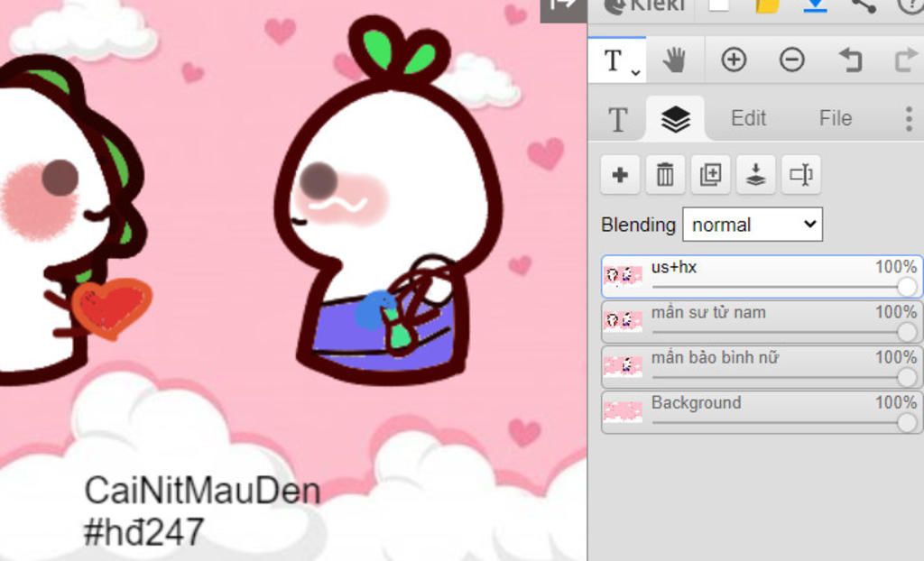The height and width of the screenshot is (561, 924).
Task: Delete the selected layer
Action: tap(665, 174)
